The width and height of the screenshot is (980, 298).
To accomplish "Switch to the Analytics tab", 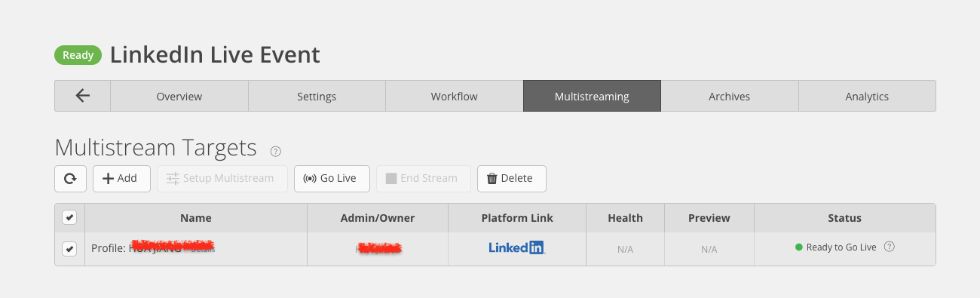I will pos(867,96).
